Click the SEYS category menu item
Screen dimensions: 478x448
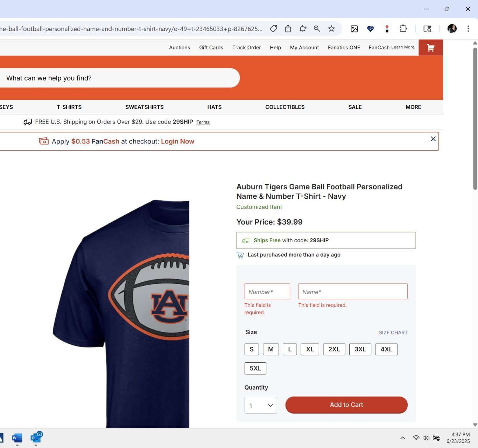click(x=6, y=107)
